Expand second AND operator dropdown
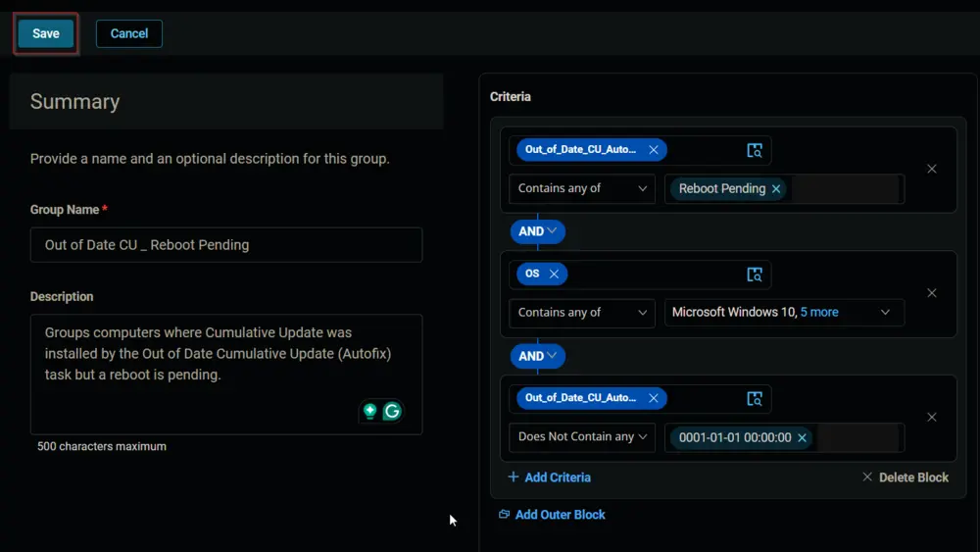This screenshot has width=980, height=552. point(537,356)
